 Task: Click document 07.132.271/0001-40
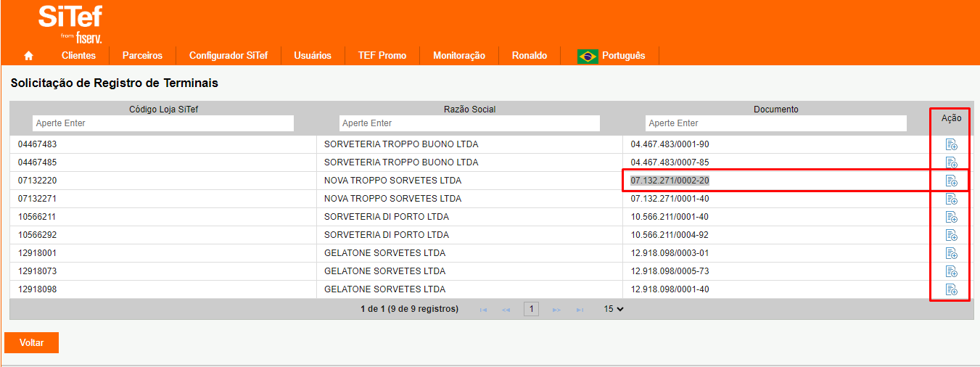click(670, 199)
